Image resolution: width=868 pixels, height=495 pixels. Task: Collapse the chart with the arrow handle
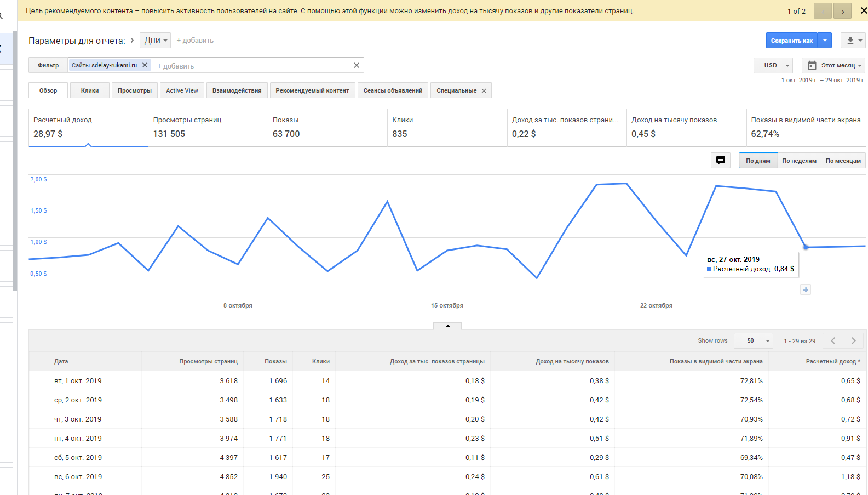(x=447, y=326)
